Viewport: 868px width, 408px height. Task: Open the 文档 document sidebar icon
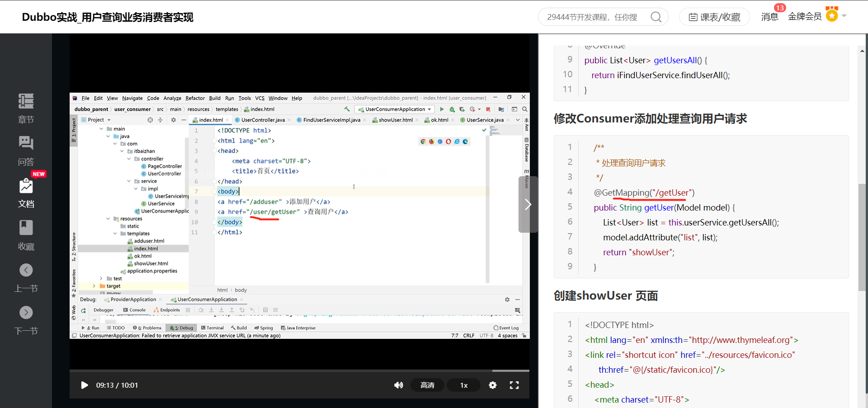[26, 193]
